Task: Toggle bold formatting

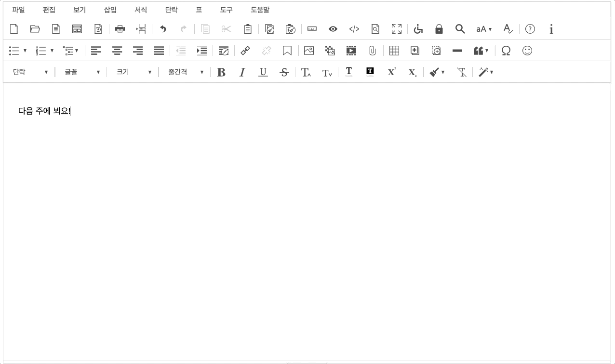Action: [x=221, y=72]
